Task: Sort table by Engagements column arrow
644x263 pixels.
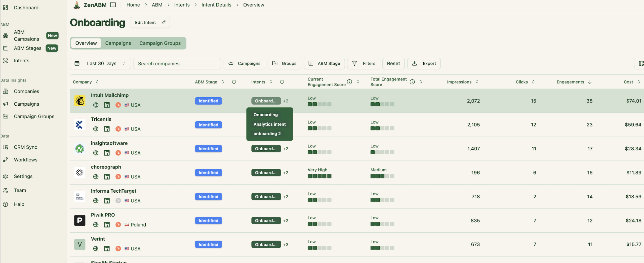Action: (x=590, y=82)
